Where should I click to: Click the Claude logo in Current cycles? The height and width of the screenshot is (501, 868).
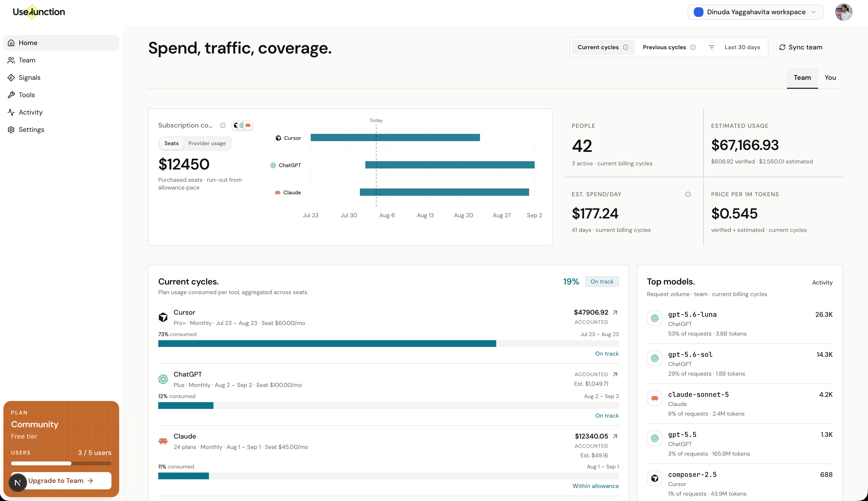pos(163,441)
